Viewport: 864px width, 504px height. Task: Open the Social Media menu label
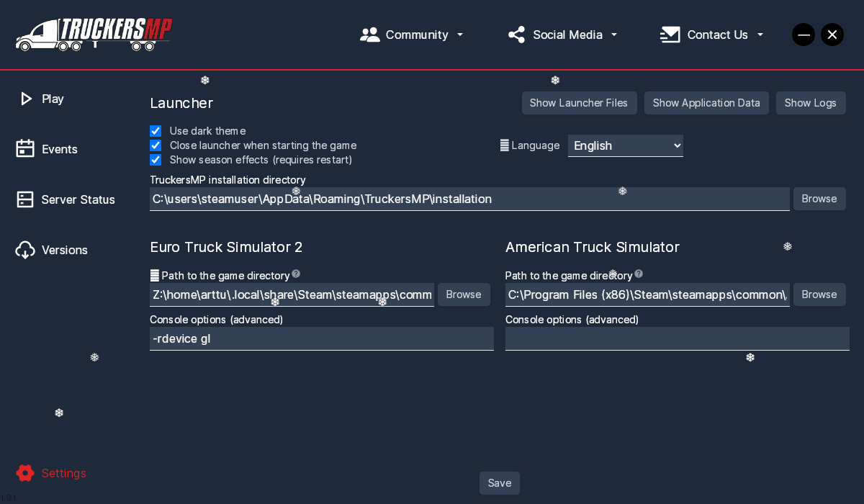coord(567,35)
